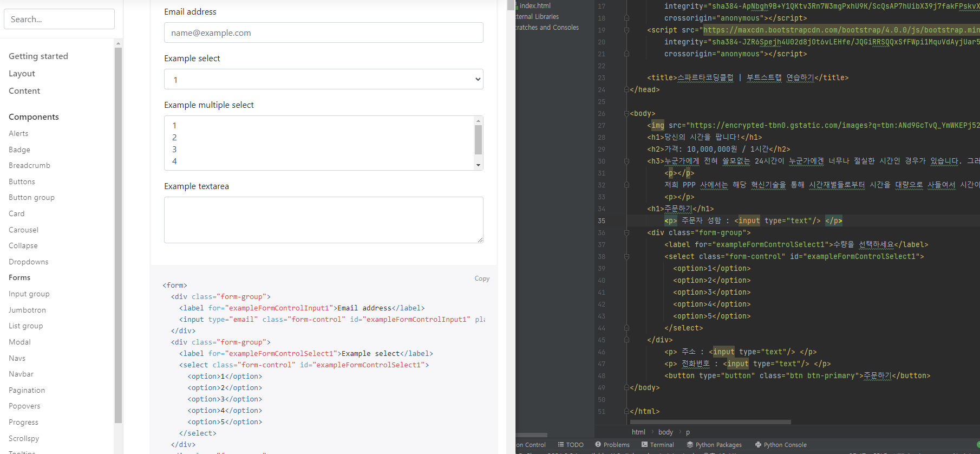Open the Python Console tool window
The width and height of the screenshot is (980, 454).
(781, 445)
